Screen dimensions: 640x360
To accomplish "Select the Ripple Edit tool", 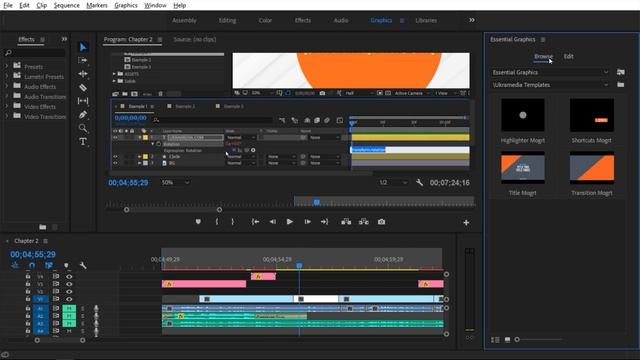I will tap(83, 74).
